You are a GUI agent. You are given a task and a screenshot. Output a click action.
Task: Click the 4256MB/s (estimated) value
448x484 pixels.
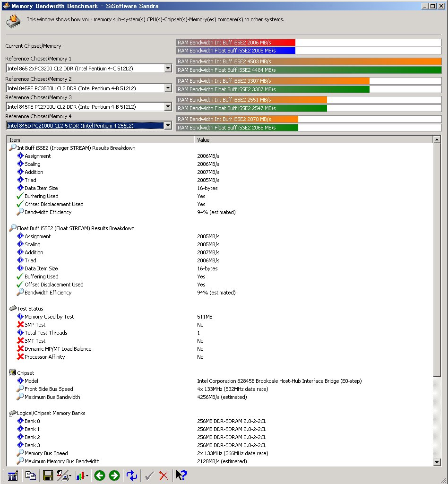click(222, 397)
